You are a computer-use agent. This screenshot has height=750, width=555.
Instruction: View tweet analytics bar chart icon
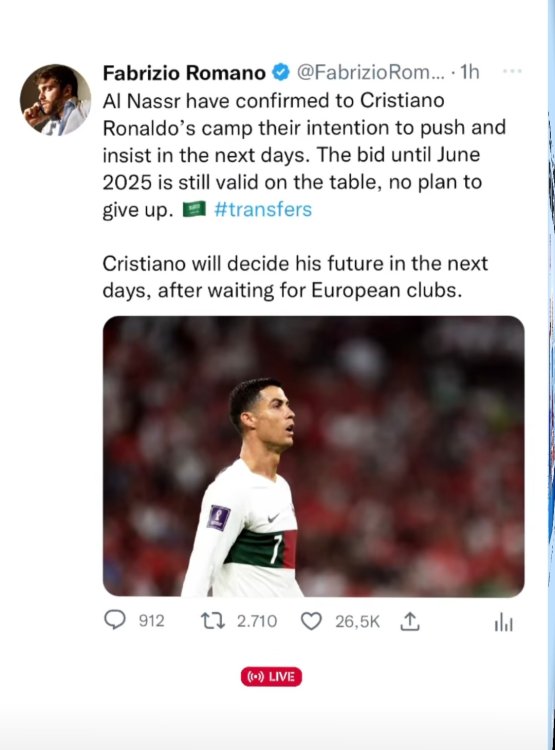click(x=503, y=623)
